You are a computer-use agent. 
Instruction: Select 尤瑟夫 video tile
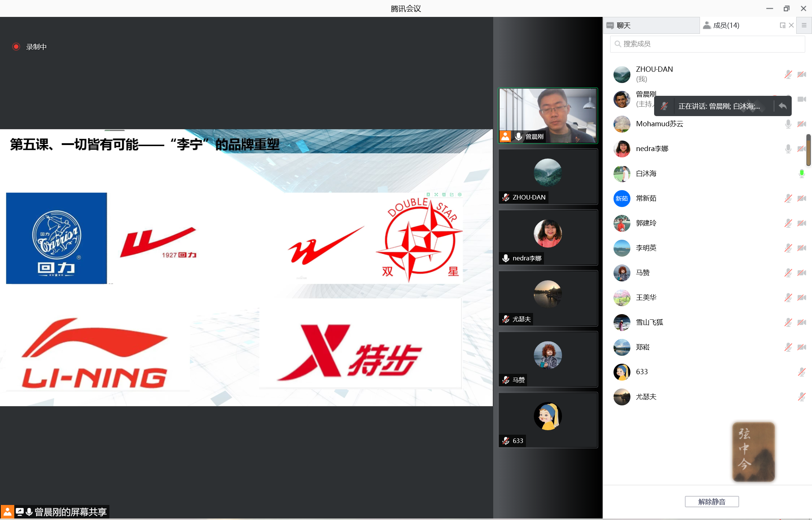pyautogui.click(x=548, y=298)
